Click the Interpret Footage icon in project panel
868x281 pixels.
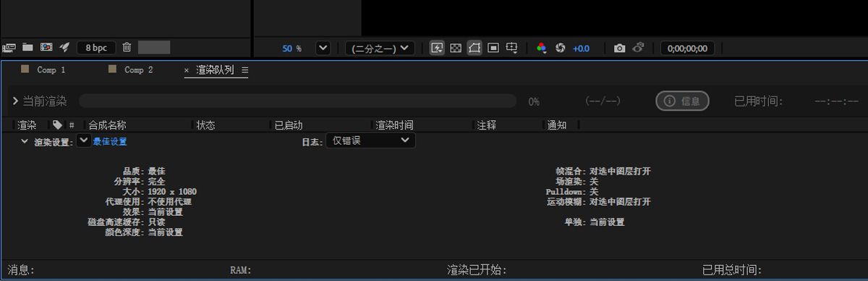pyautogui.click(x=9, y=48)
